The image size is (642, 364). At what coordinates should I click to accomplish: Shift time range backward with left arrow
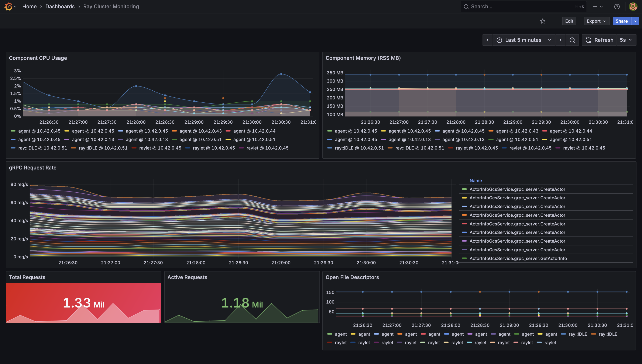[487, 40]
